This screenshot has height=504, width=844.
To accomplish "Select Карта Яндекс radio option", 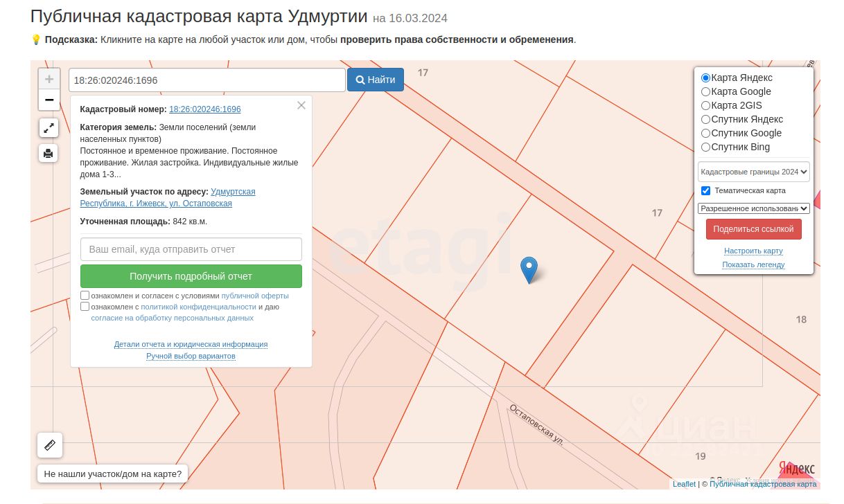I will [705, 78].
